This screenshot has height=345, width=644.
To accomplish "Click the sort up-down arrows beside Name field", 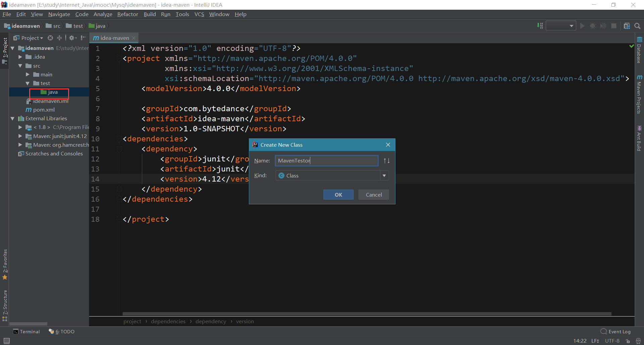I will tap(387, 161).
